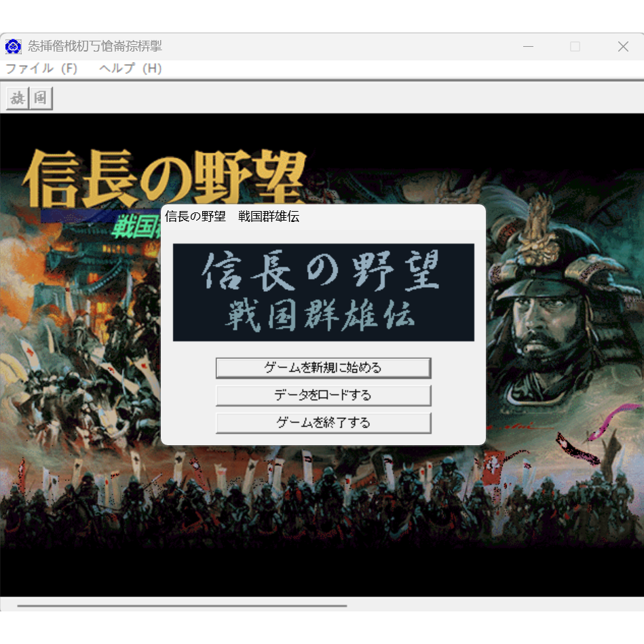Image resolution: width=644 pixels, height=644 pixels.
Task: Close the game window
Action: pyautogui.click(x=623, y=46)
